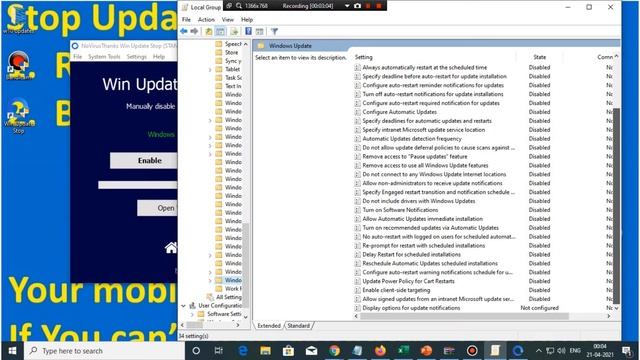
Task: Select the Work F folder in tree
Action: coord(233,289)
